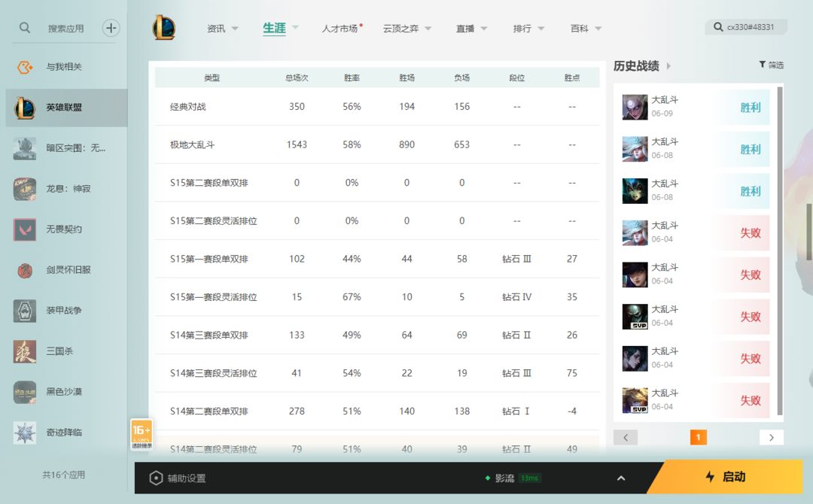Screen dimensions: 813x504
Task: Open 无畏契约 game icon
Action: 25,229
